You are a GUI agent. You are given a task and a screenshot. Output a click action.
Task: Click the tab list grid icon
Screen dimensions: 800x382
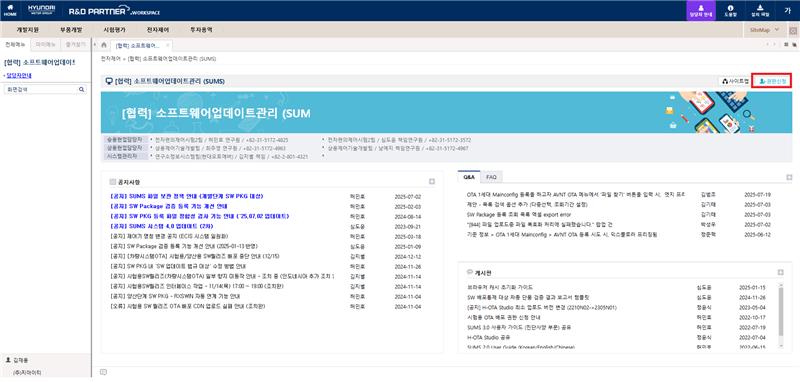point(786,45)
